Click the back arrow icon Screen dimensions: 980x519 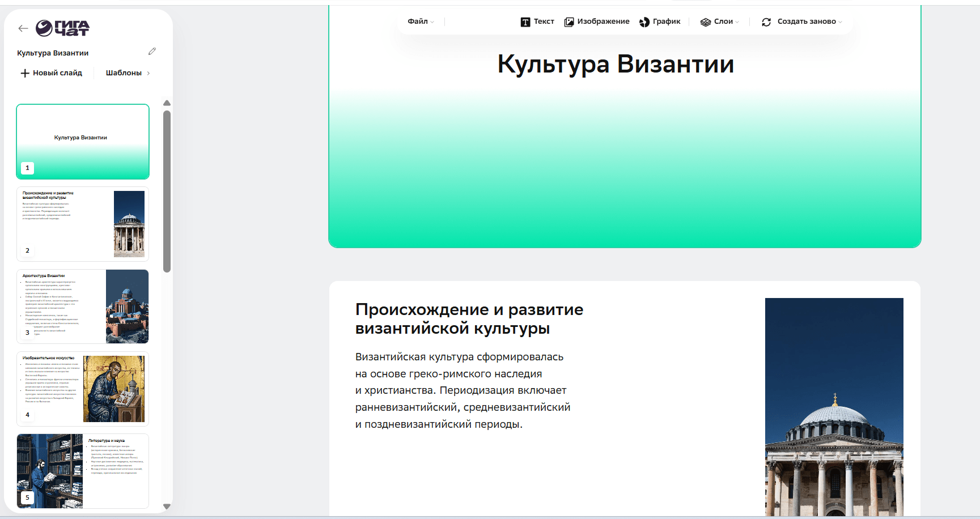23,28
